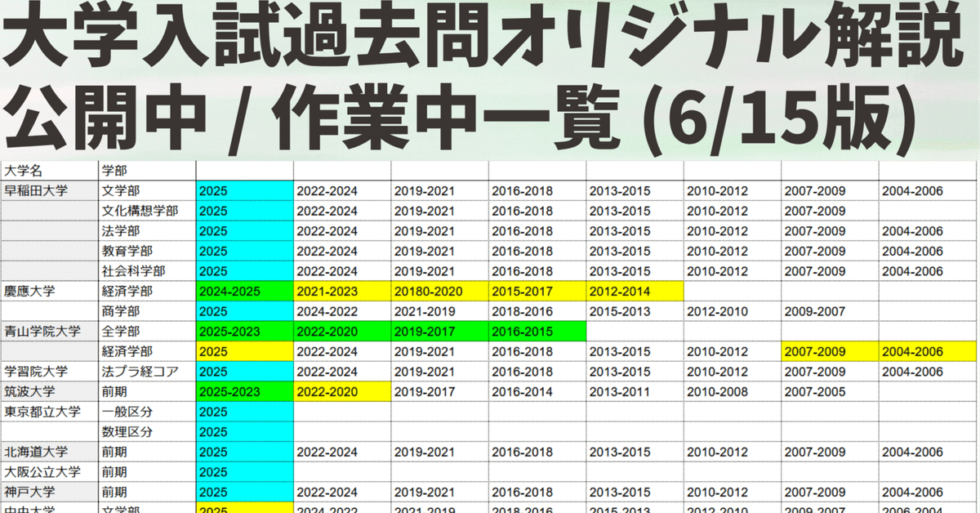Click the 20180-2020 cell
This screenshot has height=513, width=980.
pyautogui.click(x=439, y=291)
